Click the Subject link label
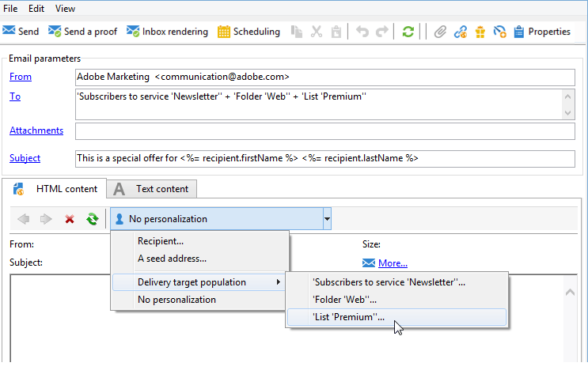This screenshot has height=374, width=588. (25, 158)
